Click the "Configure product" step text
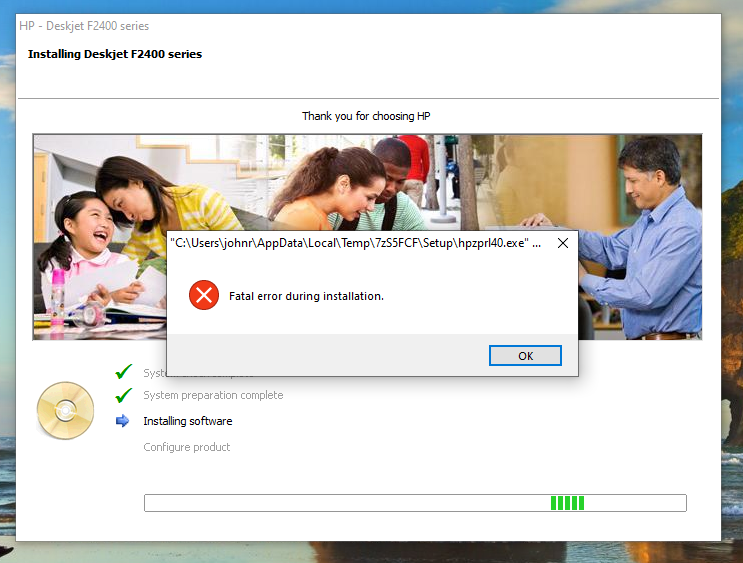This screenshot has height=563, width=743. coord(187,447)
